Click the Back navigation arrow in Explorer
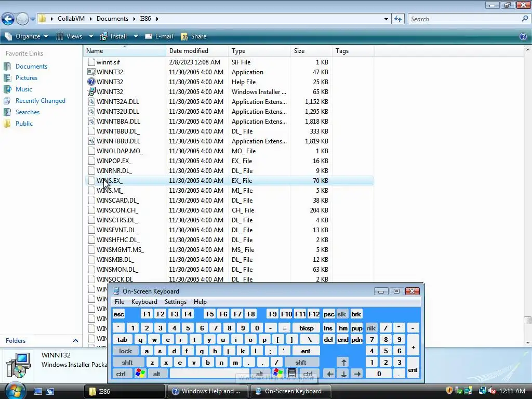This screenshot has height=399, width=532. [x=8, y=19]
